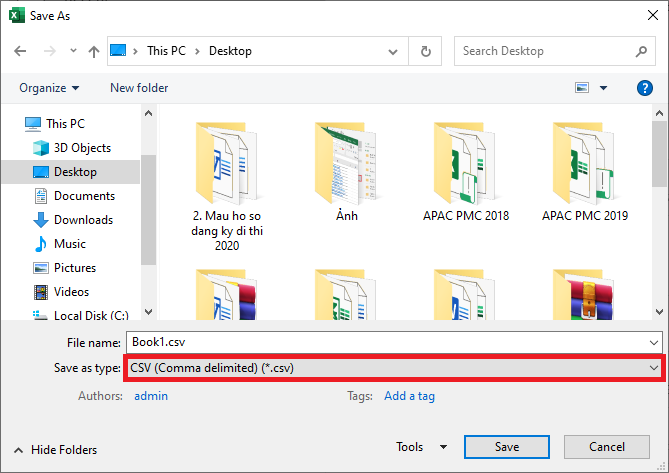Expand the address bar history dropdown
Screen dimensions: 669x473
click(x=393, y=52)
